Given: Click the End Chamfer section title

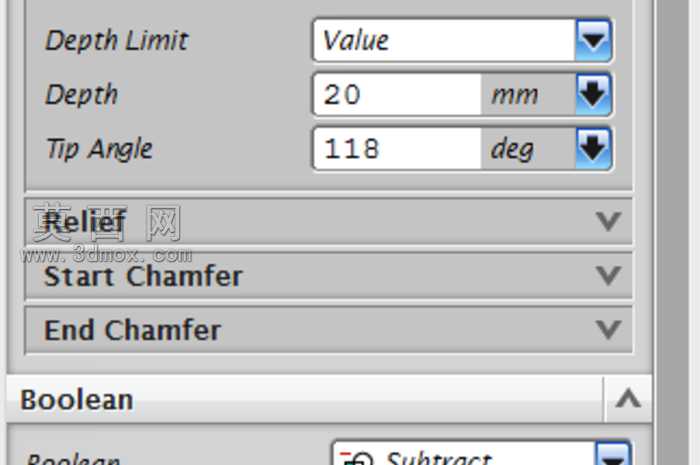Looking at the screenshot, I should click(133, 330).
